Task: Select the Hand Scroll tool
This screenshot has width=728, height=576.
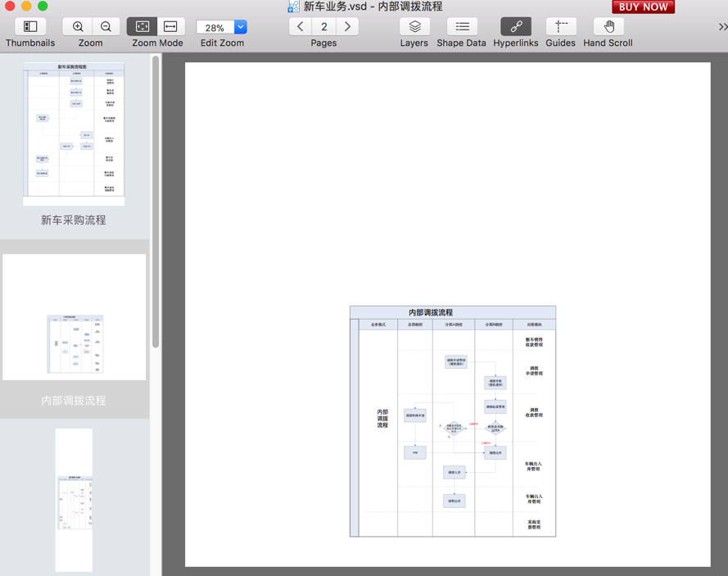Action: (608, 26)
